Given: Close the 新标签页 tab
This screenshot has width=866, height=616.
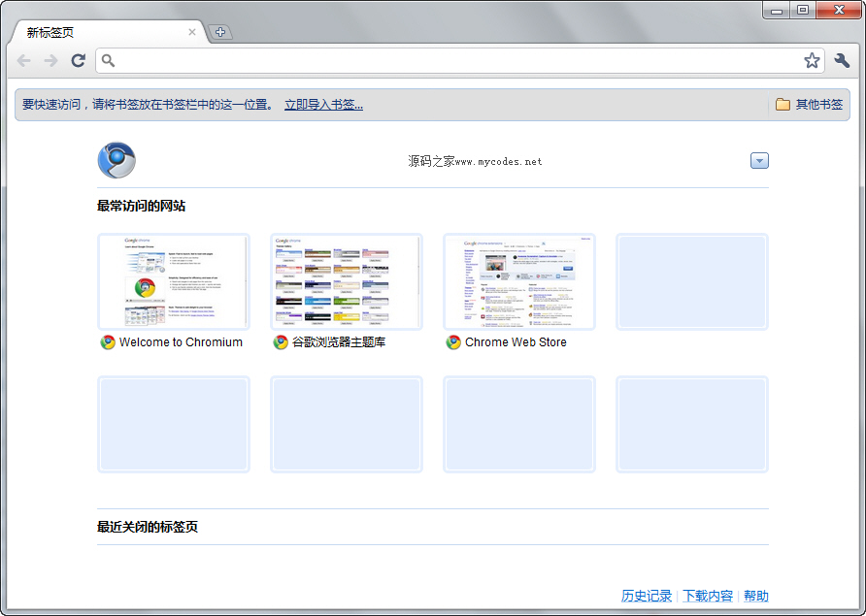Looking at the screenshot, I should pyautogui.click(x=192, y=32).
